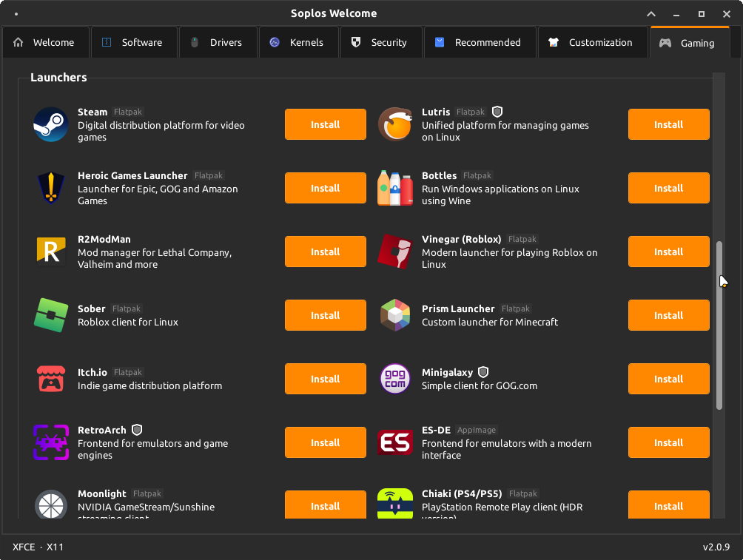Click the Lutris app icon
The height and width of the screenshot is (560, 743).
point(394,124)
